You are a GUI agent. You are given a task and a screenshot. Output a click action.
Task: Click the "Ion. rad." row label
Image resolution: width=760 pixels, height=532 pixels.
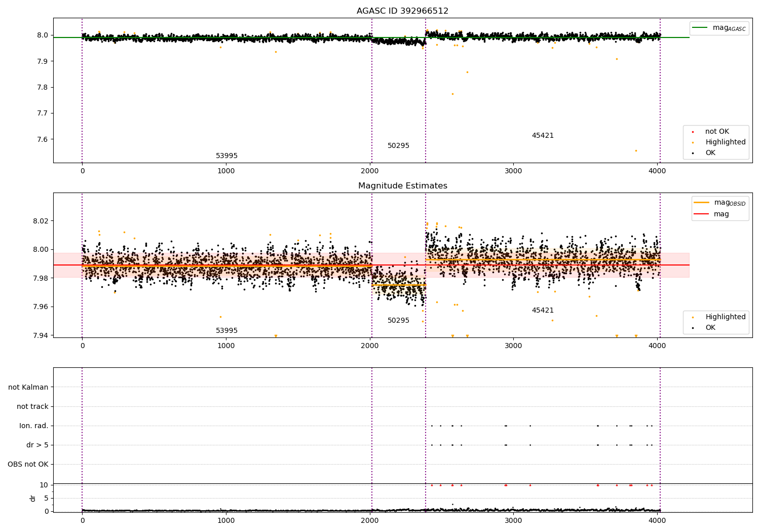(x=34, y=426)
